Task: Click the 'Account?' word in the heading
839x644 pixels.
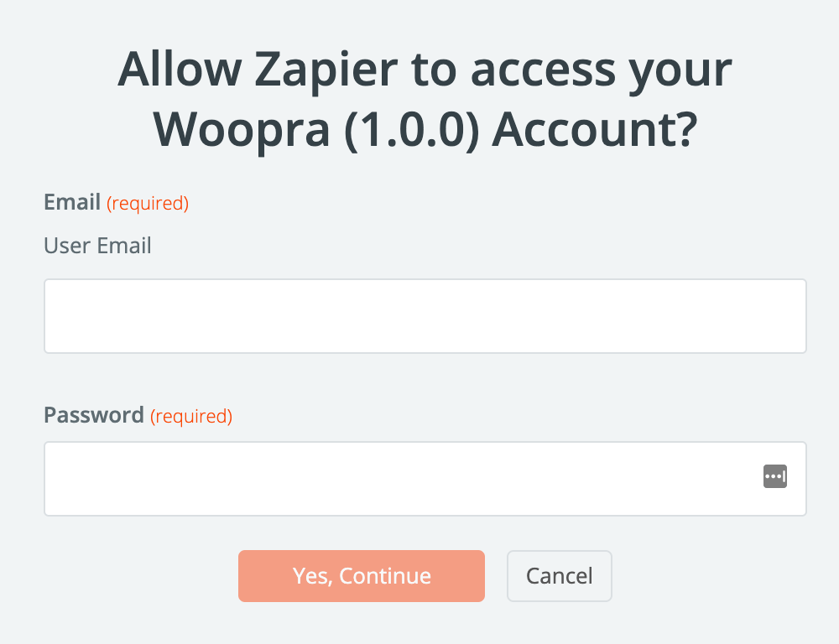Action: pyautogui.click(x=595, y=130)
